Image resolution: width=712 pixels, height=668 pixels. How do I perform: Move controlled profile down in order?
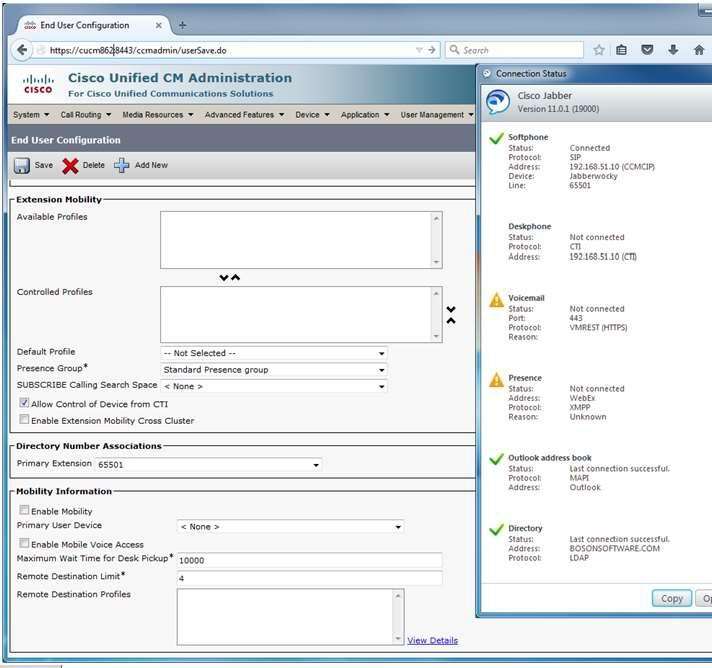click(451, 309)
